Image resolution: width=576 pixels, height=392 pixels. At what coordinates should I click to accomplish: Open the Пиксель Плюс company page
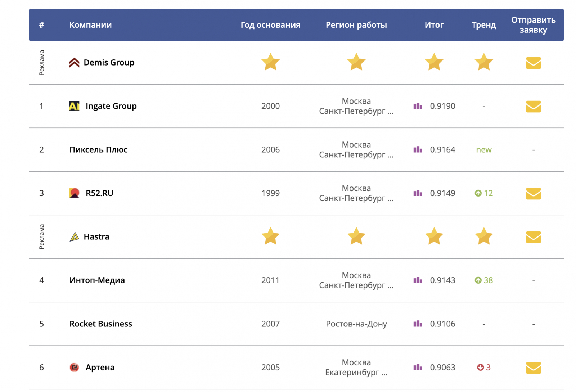point(98,150)
